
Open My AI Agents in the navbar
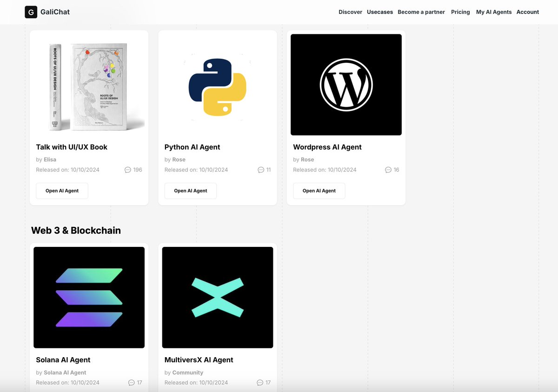click(494, 12)
